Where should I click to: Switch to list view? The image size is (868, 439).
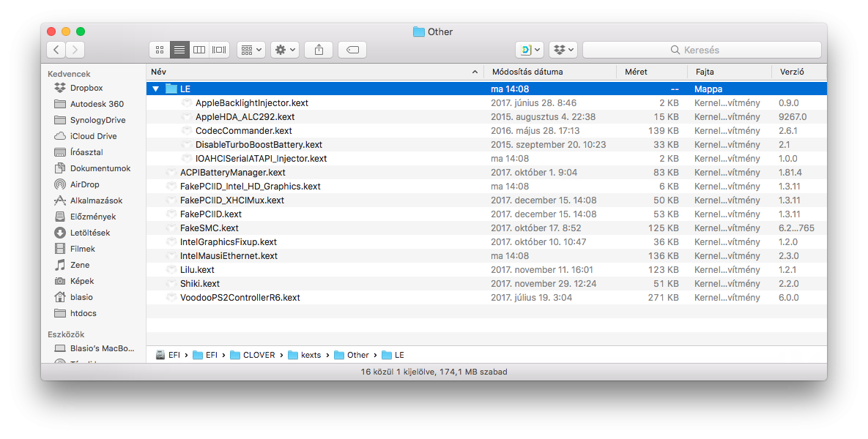coord(179,50)
